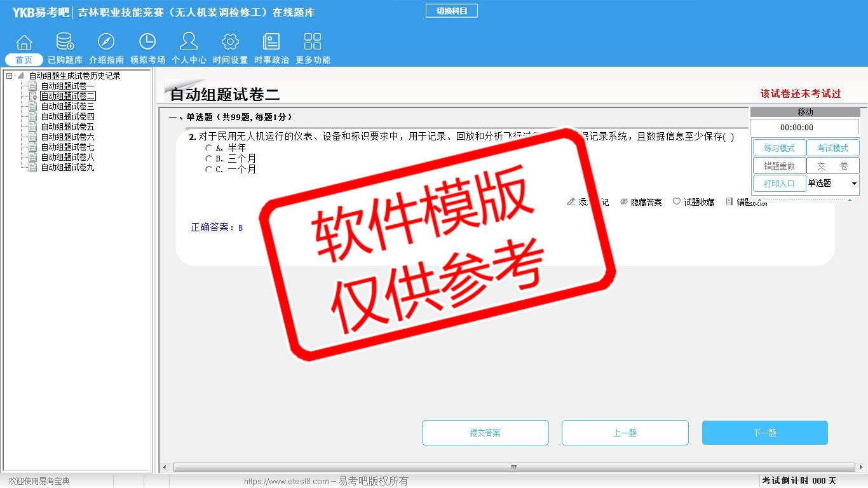This screenshot has height=488, width=868.
Task: Select answer option C. 一个月
Action: (208, 170)
